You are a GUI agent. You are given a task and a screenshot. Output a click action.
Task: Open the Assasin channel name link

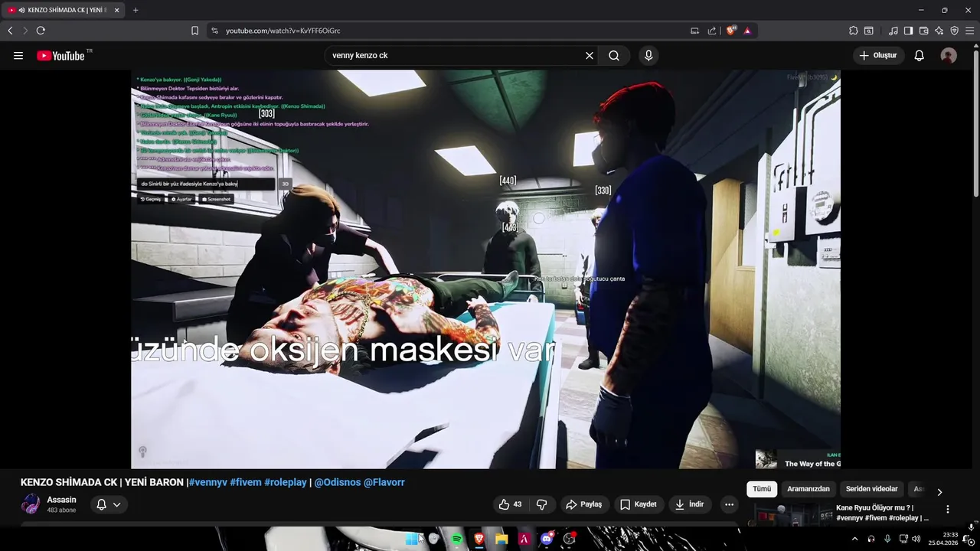[61, 500]
